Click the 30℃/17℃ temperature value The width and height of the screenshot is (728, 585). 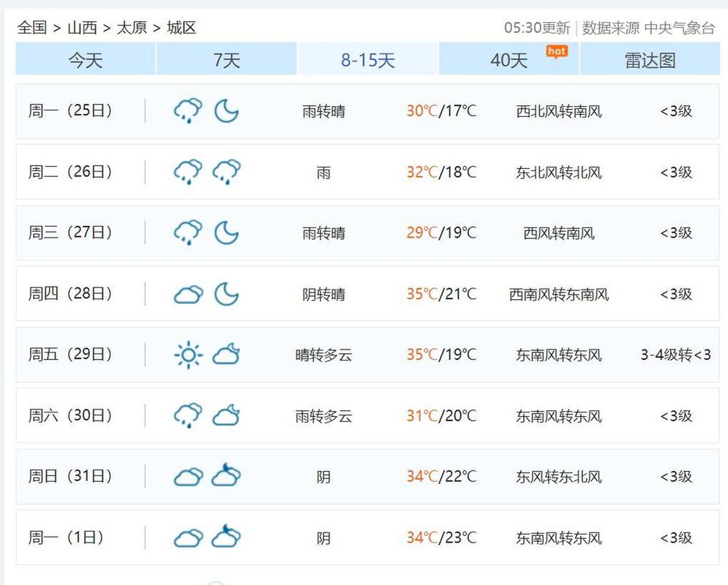pos(441,111)
